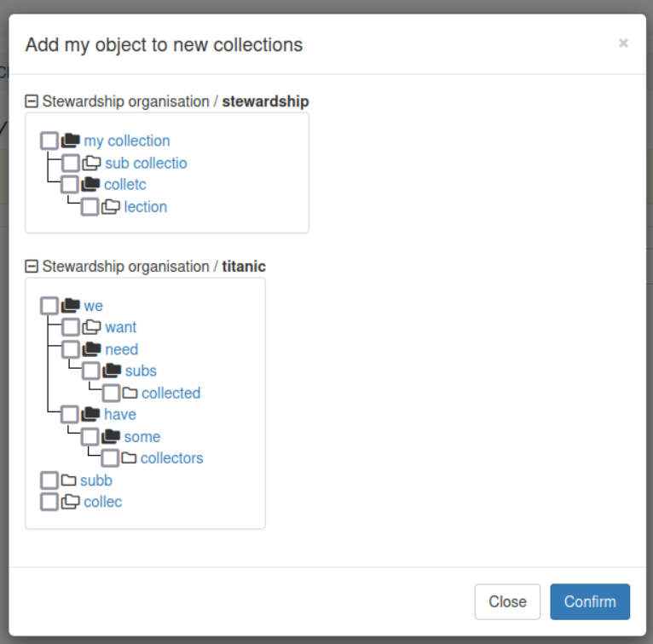
Task: Open the 'lection' collection link
Action: click(145, 207)
